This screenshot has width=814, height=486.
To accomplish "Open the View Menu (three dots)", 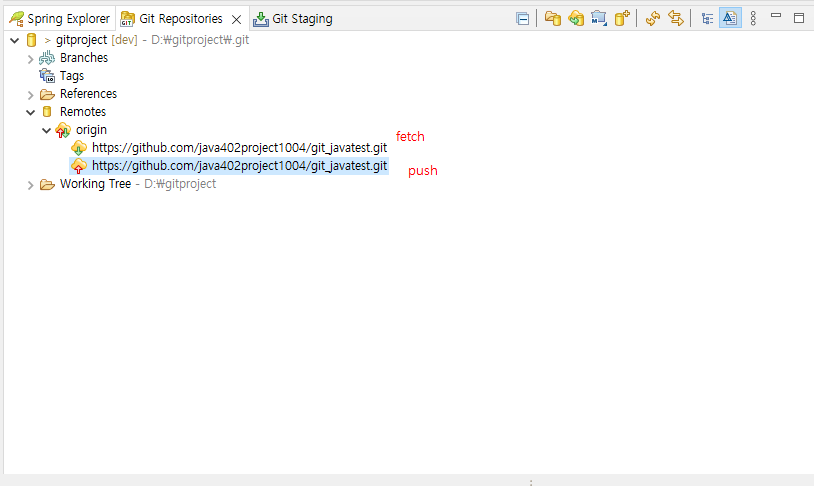I will point(753,19).
